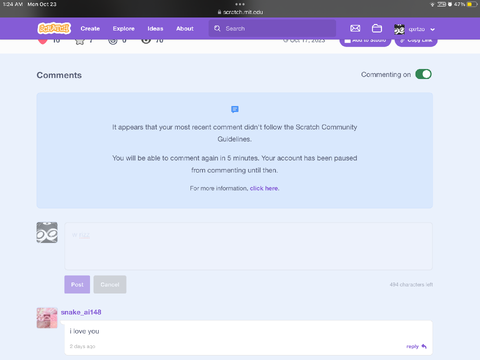Image resolution: width=480 pixels, height=360 pixels.
Task: Open the My Stuff folder icon
Action: coord(377,29)
